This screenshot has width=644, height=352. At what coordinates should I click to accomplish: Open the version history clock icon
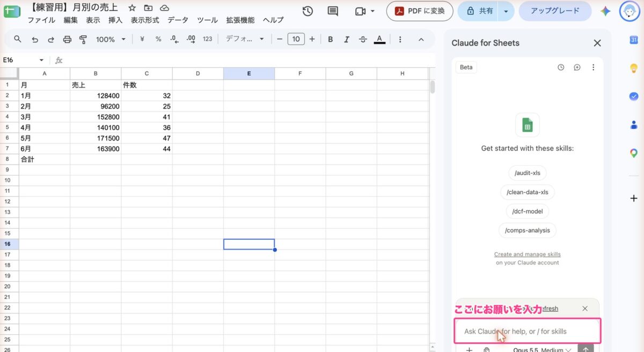[308, 11]
